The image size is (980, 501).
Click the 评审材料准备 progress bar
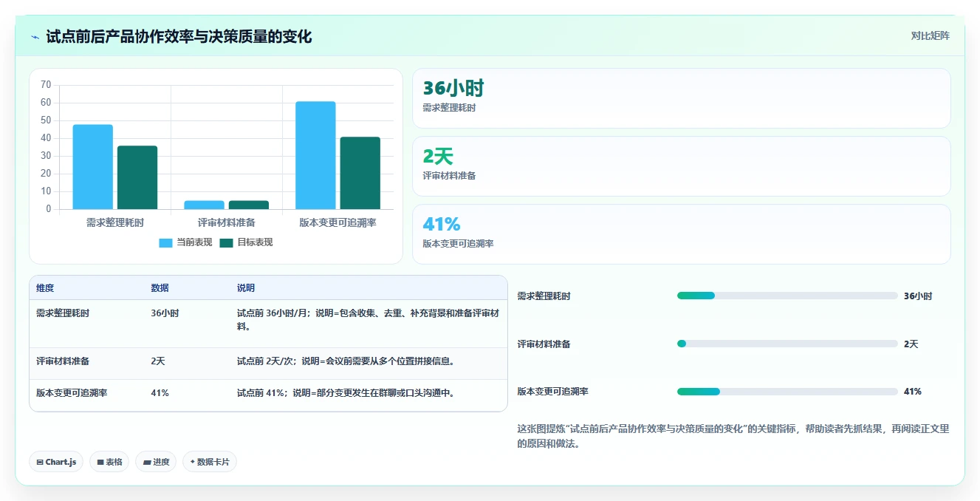click(x=787, y=344)
